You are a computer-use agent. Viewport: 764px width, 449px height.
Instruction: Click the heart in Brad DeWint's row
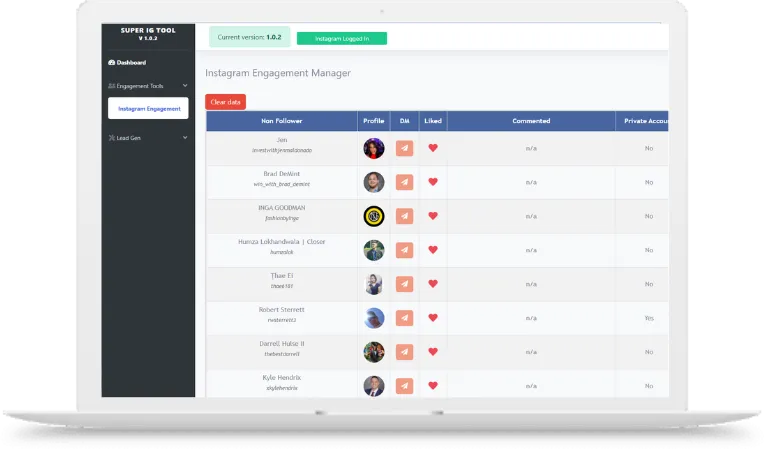[433, 182]
